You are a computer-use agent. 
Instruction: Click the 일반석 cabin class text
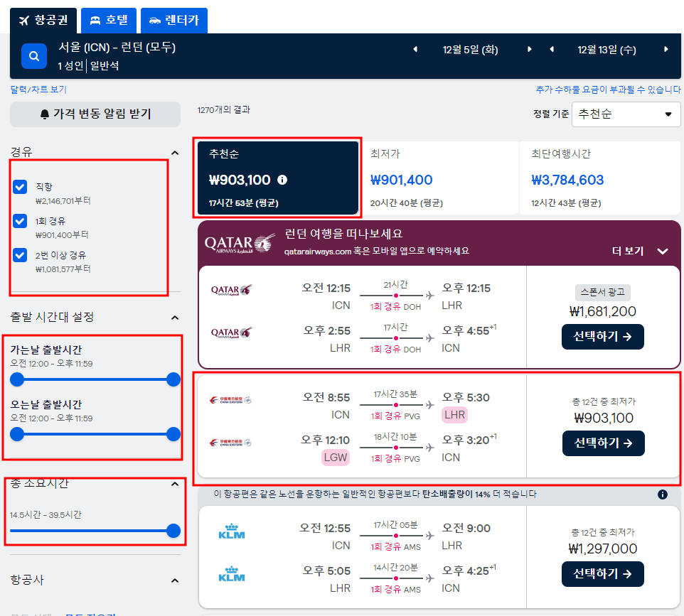click(x=105, y=66)
